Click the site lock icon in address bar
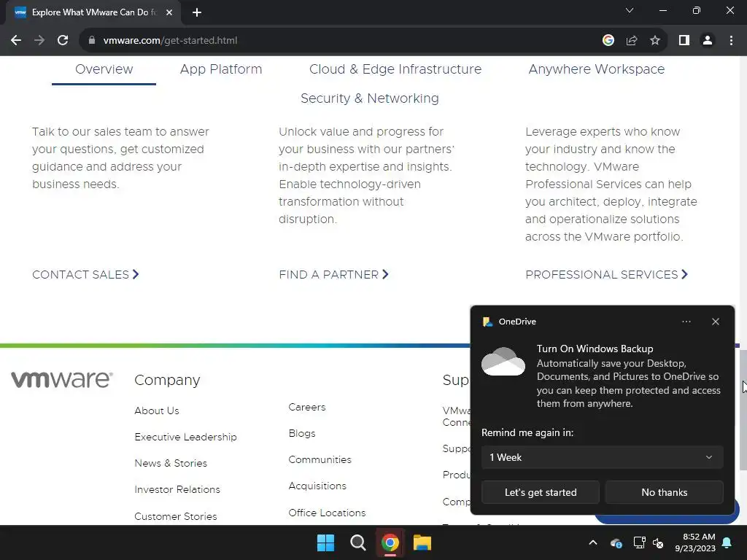The image size is (747, 560). 91,41
